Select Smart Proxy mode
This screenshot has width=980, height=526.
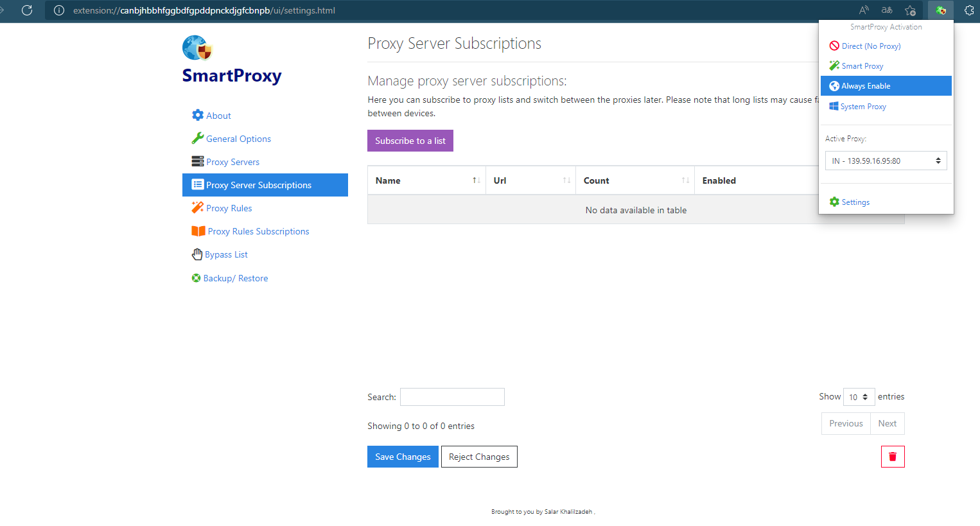(886, 66)
